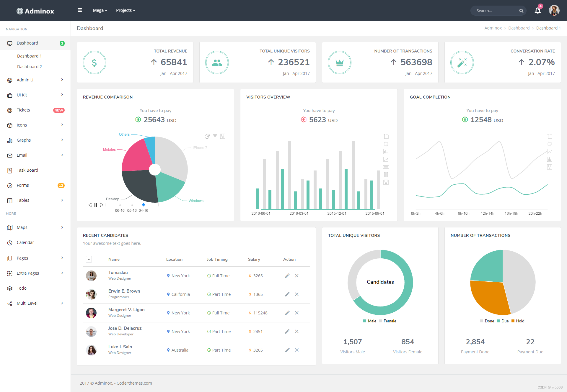The image size is (567, 392).
Task: Open Dashboard 2 from sidebar
Action: click(30, 67)
